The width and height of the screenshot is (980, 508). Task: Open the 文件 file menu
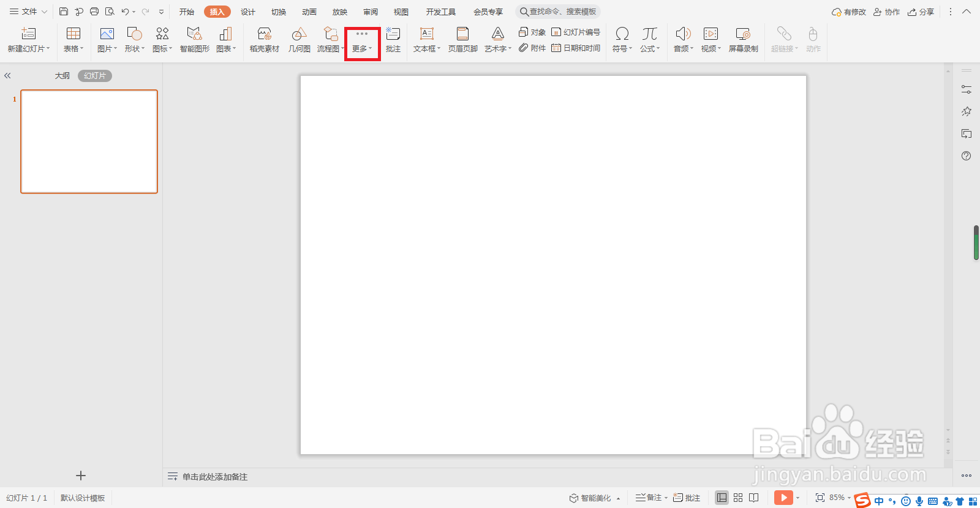(x=28, y=12)
